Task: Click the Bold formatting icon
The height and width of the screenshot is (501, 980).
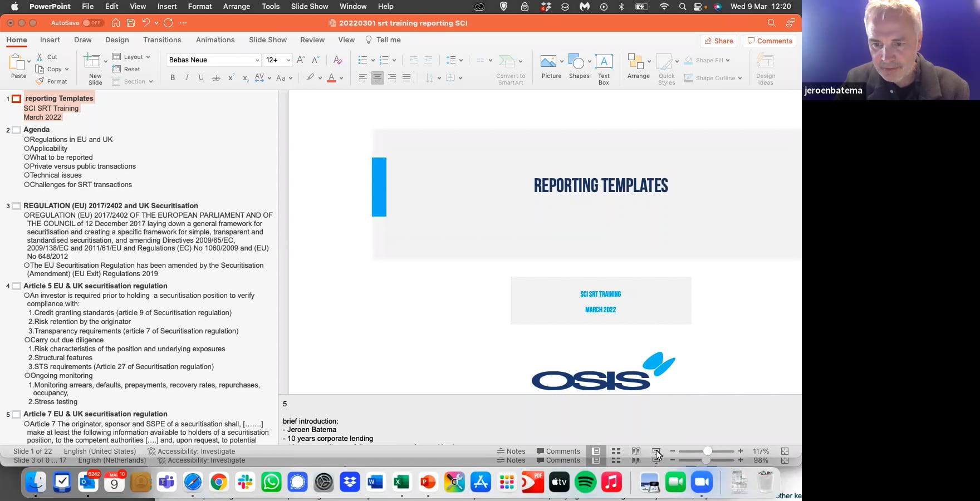Action: (173, 78)
